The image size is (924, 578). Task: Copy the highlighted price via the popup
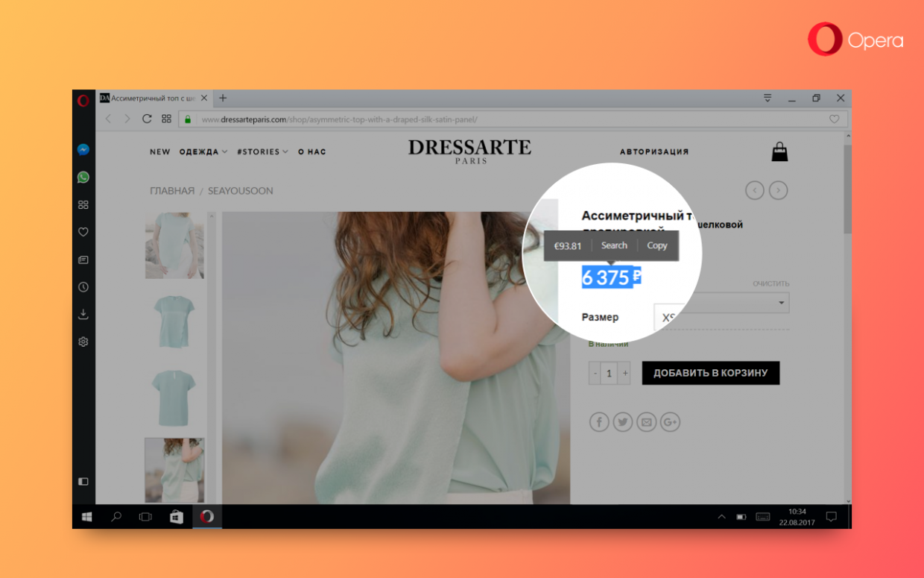point(656,245)
